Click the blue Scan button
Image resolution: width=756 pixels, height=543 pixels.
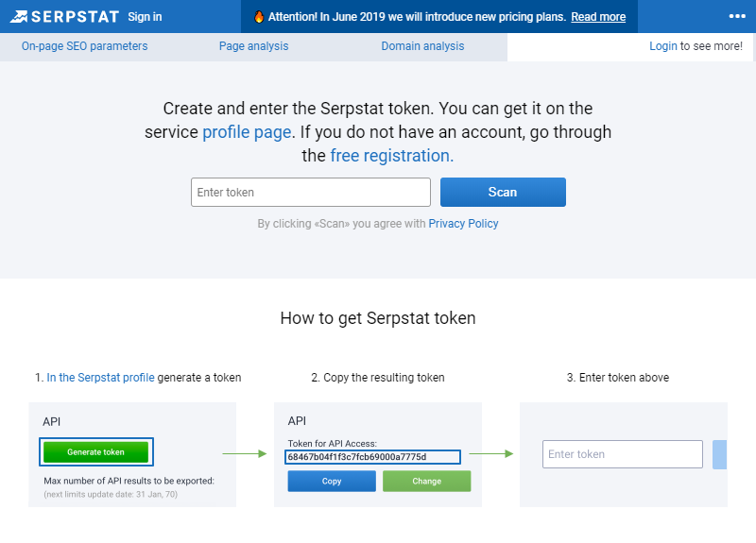point(503,193)
